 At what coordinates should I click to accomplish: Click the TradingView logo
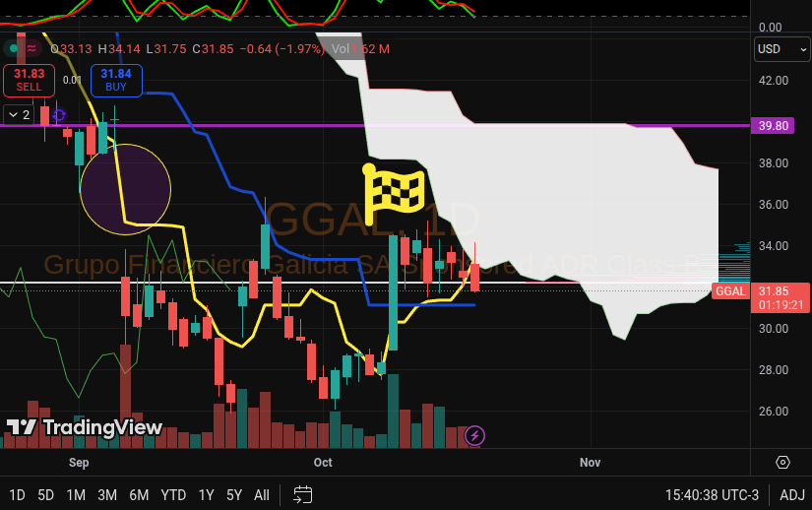[85, 427]
